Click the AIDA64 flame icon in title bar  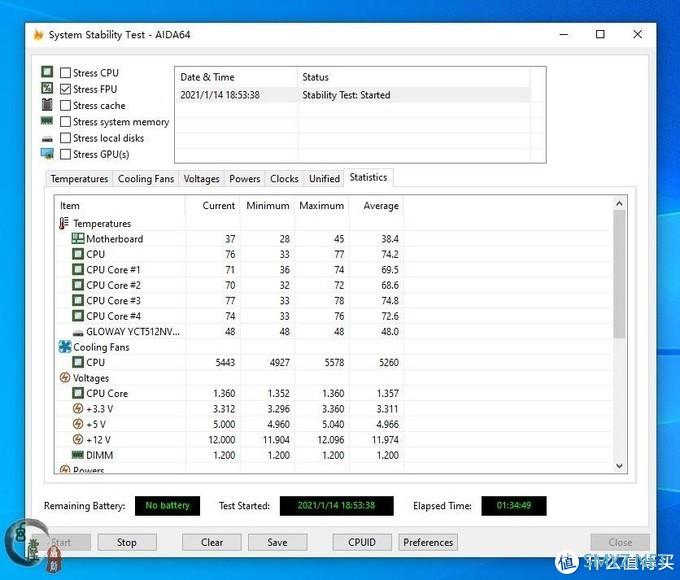(39, 34)
